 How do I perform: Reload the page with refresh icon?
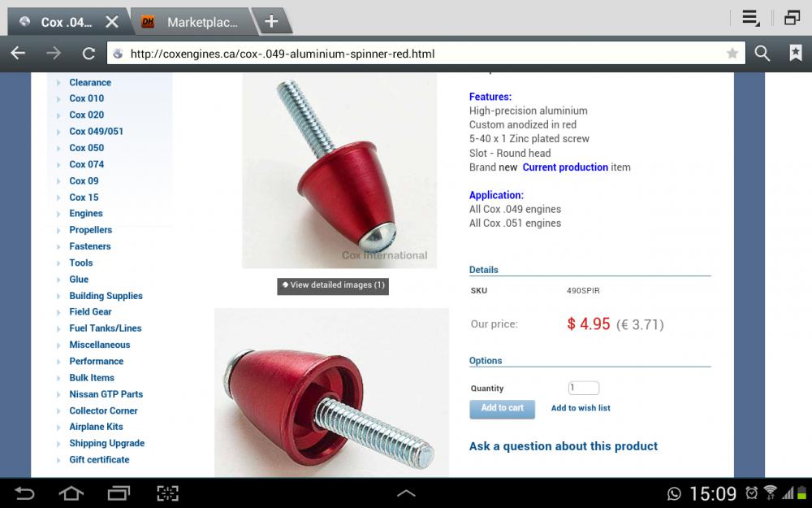click(x=89, y=54)
